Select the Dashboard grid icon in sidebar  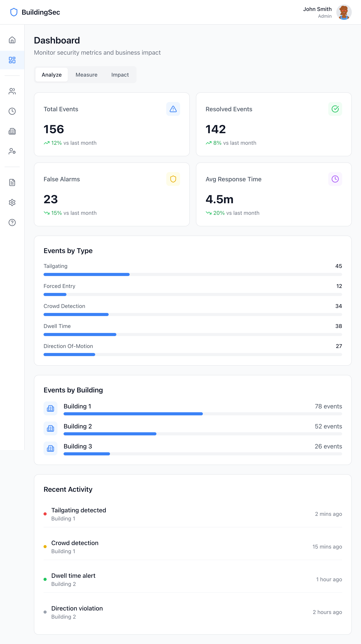(x=12, y=60)
